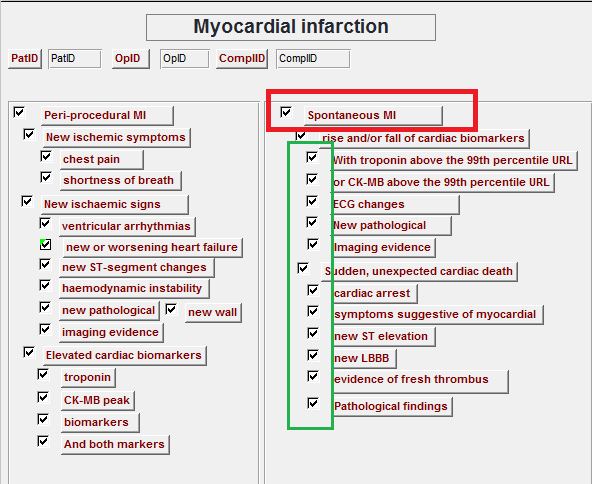Uncheck the cardiac arrest checkbox

pyautogui.click(x=313, y=290)
